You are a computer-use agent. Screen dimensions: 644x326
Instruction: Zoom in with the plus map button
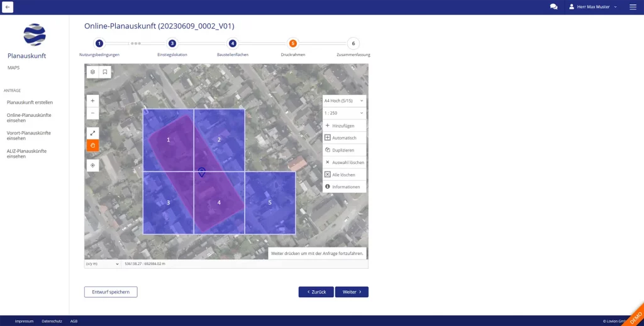point(92,101)
